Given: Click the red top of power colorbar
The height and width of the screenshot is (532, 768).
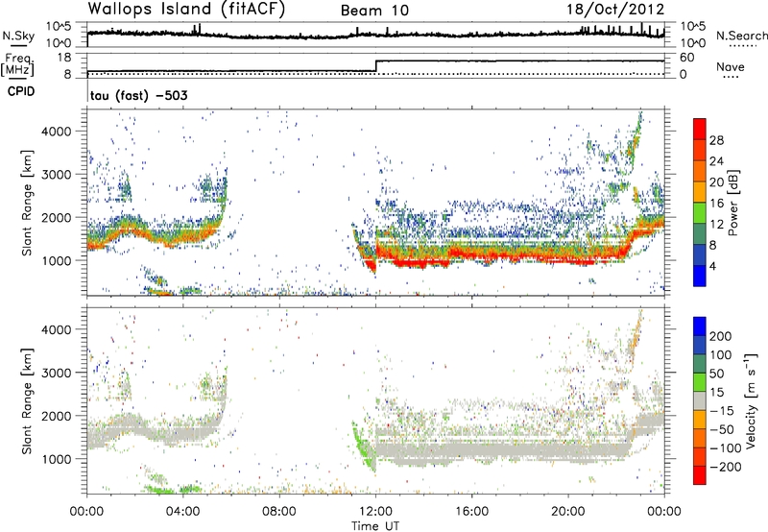Looking at the screenshot, I should click(x=700, y=129).
